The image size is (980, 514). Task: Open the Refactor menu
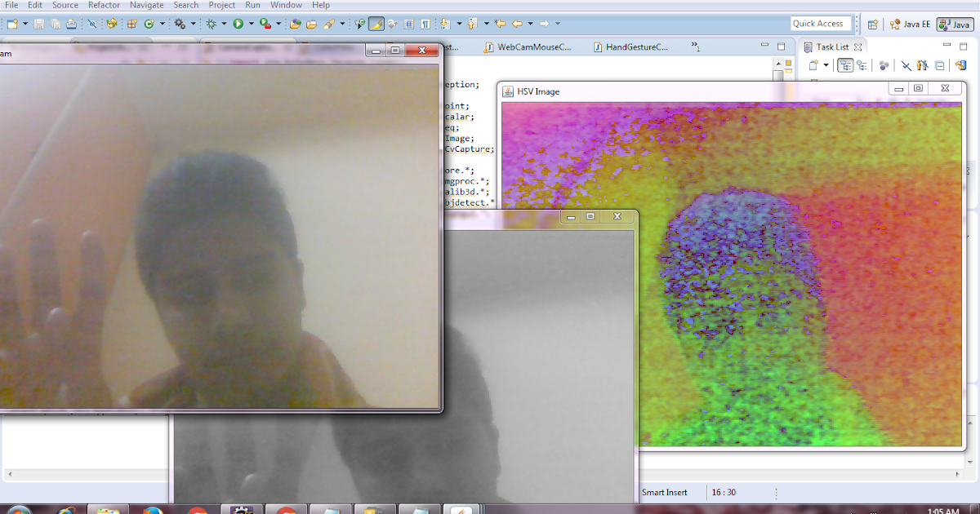pos(104,5)
